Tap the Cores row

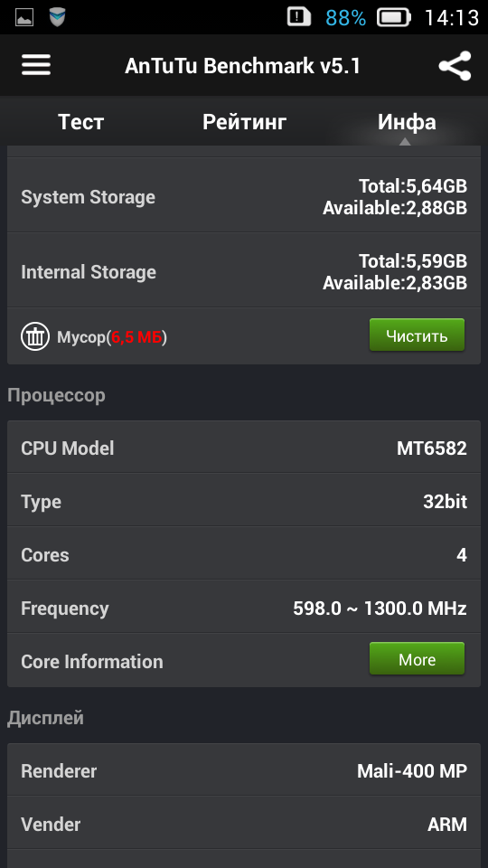[244, 554]
